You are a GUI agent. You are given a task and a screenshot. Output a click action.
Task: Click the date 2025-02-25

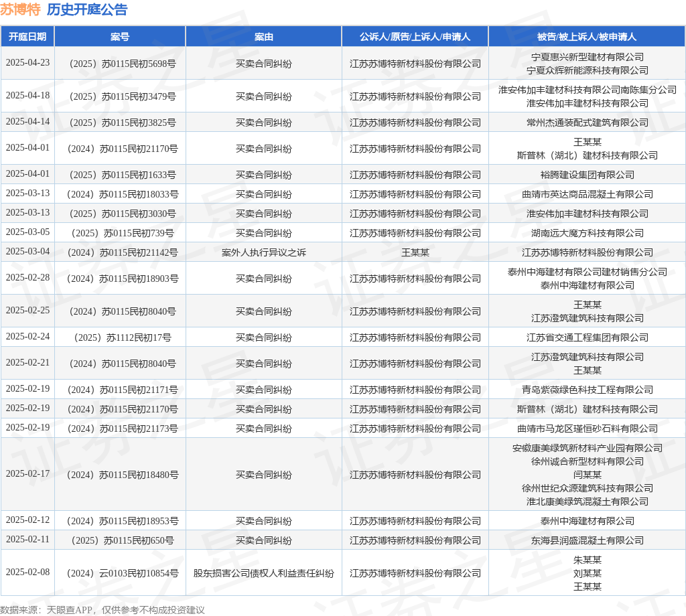pos(27,311)
